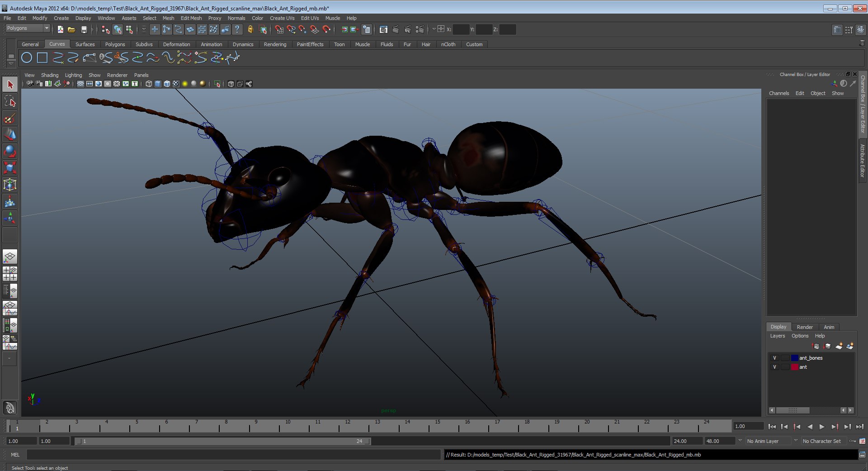Select the Universal Manipulator tool
Viewport: 868px width, 471px height.
pos(10,185)
